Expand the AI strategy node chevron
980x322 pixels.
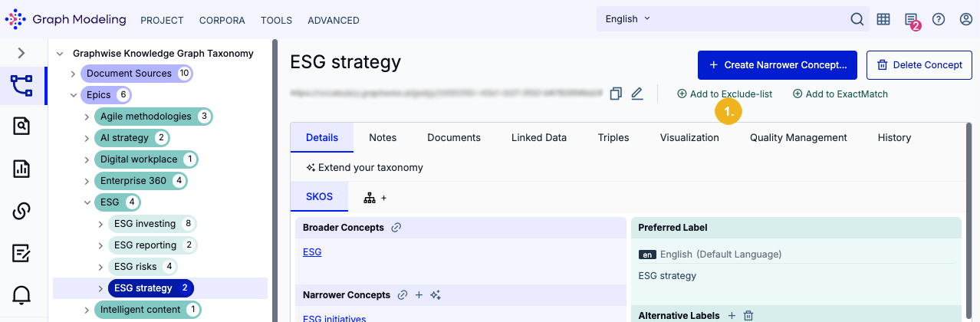(87, 138)
